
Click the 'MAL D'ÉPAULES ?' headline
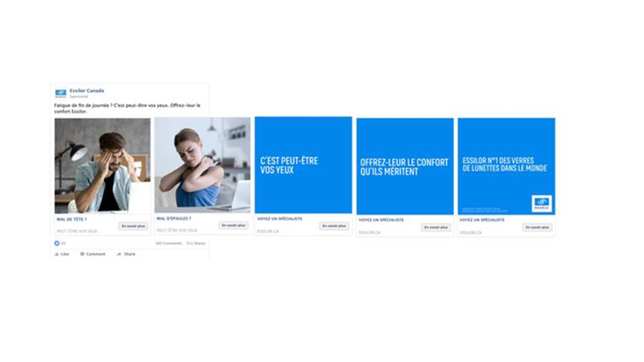pos(174,219)
